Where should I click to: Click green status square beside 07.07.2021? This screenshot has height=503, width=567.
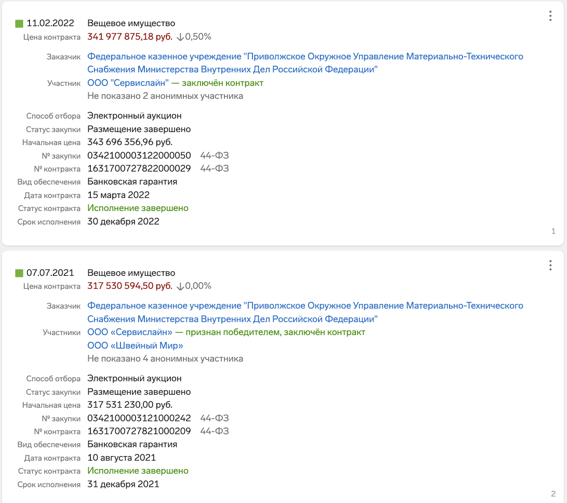pyautogui.click(x=19, y=273)
